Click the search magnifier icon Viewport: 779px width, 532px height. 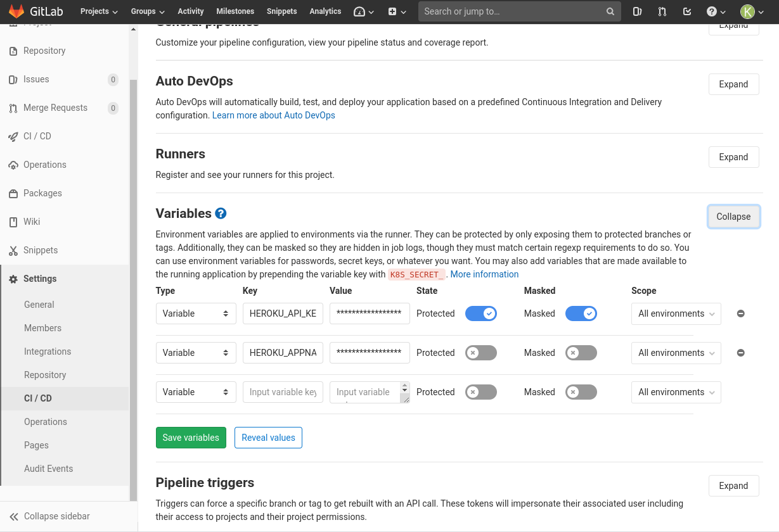pos(610,11)
